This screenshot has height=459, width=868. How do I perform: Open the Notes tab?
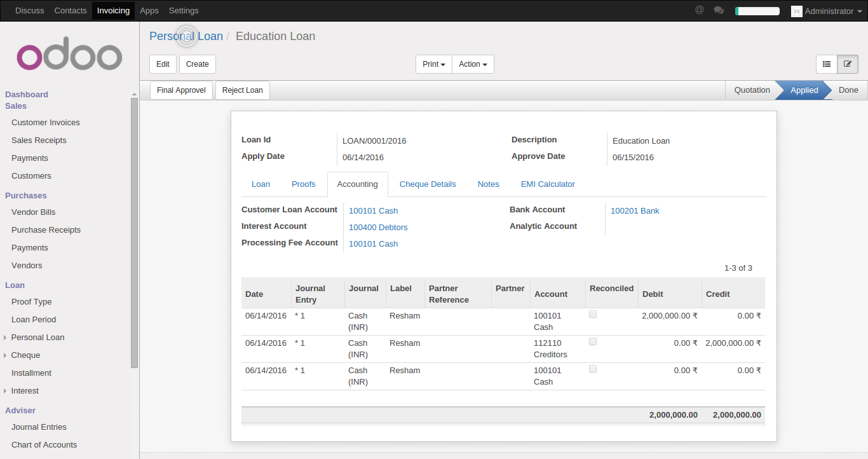pos(488,184)
